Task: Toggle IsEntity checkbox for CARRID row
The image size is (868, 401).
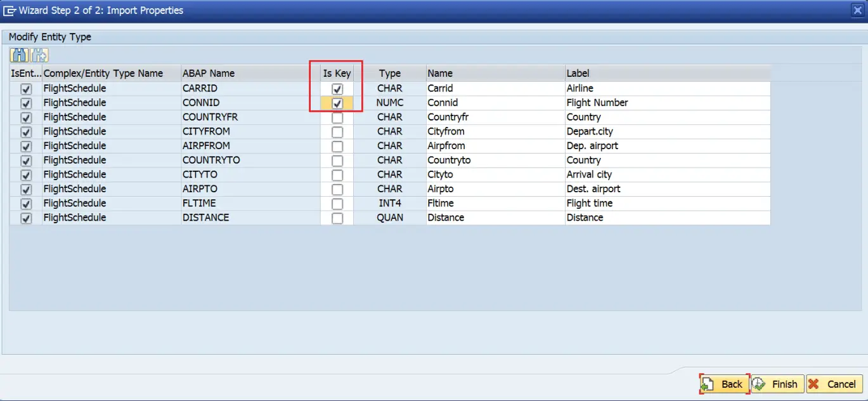Action: (26, 89)
